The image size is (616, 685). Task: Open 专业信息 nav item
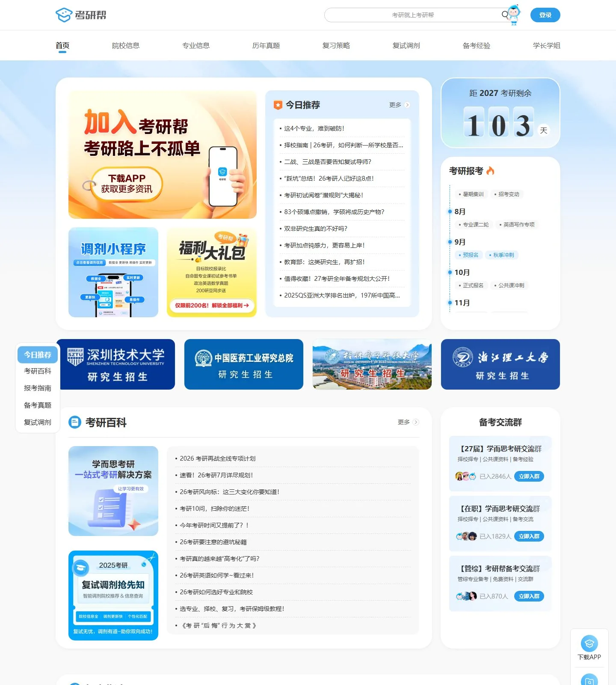click(x=196, y=45)
